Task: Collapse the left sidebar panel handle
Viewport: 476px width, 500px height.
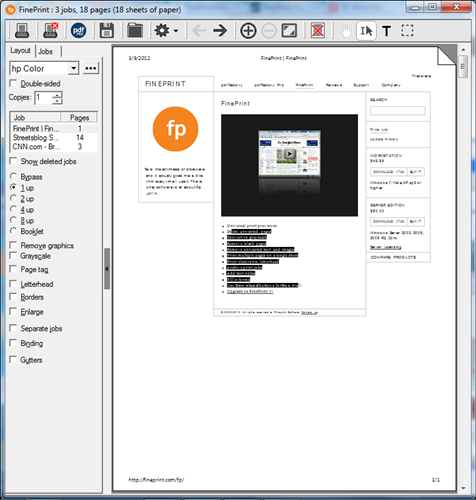Action: click(107, 269)
